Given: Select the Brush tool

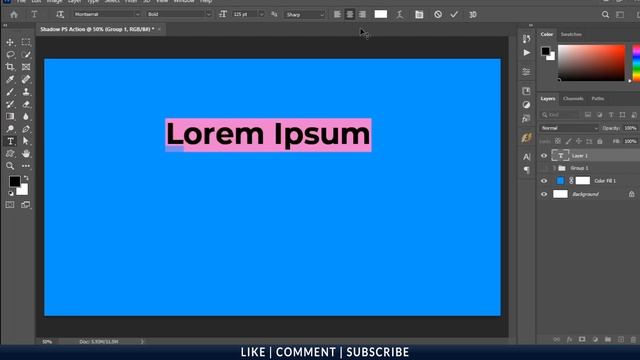Looking at the screenshot, I should pyautogui.click(x=10, y=92).
